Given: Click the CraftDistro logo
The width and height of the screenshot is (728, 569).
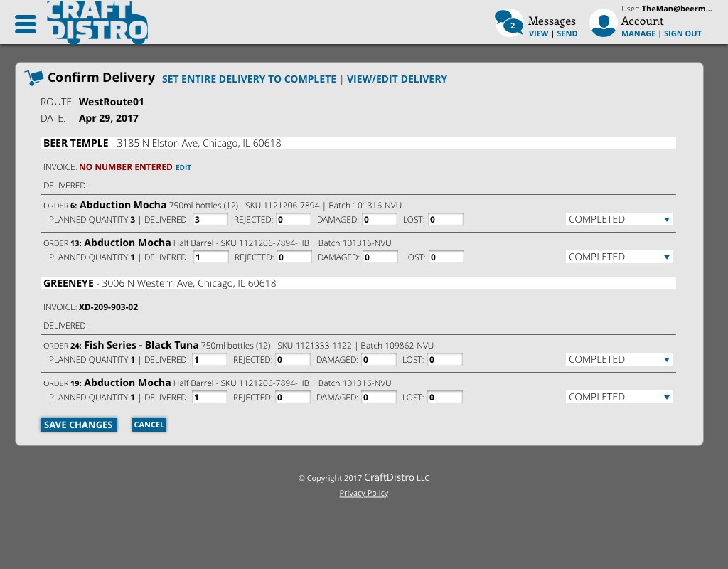Looking at the screenshot, I should point(97,23).
